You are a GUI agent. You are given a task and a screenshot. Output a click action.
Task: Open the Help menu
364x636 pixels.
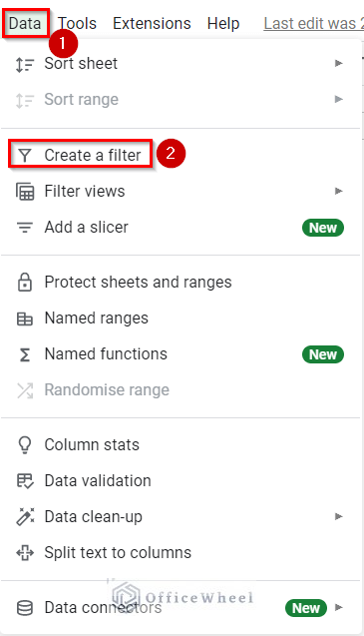click(x=223, y=23)
